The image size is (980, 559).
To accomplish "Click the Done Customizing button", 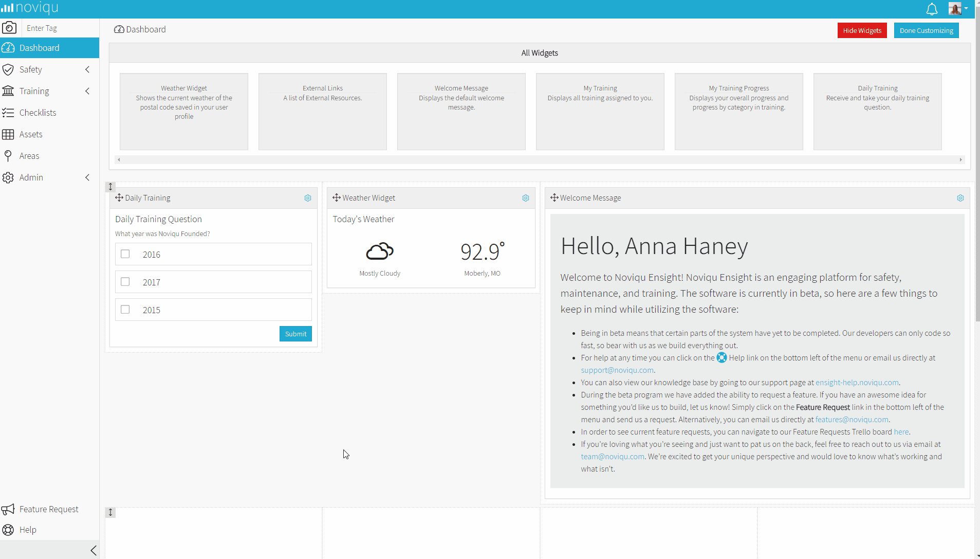I will pyautogui.click(x=926, y=30).
